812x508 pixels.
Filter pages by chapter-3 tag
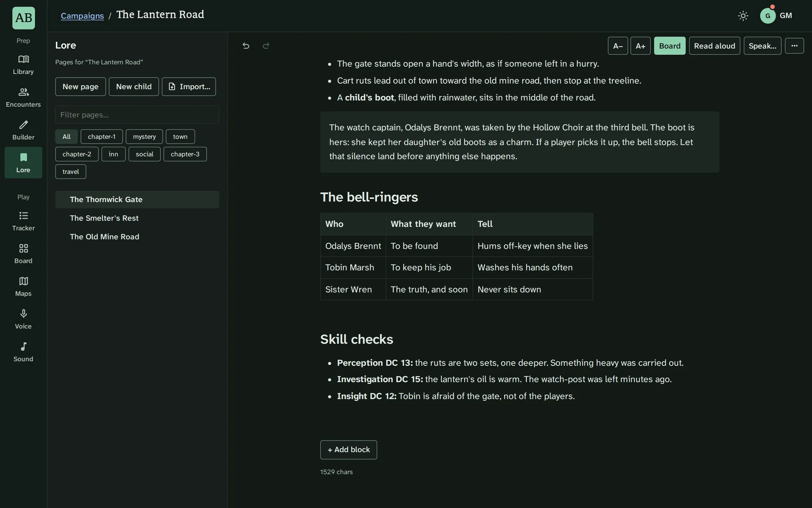click(185, 154)
